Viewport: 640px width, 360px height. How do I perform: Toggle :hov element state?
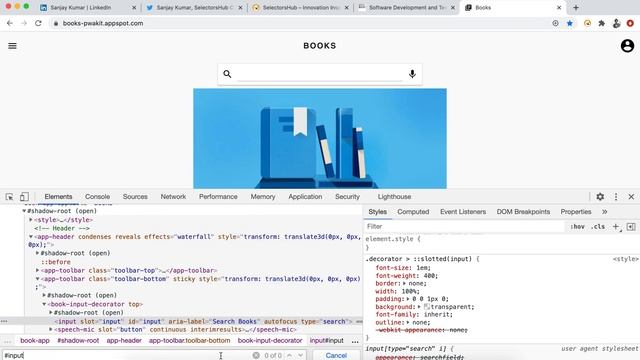tap(578, 227)
